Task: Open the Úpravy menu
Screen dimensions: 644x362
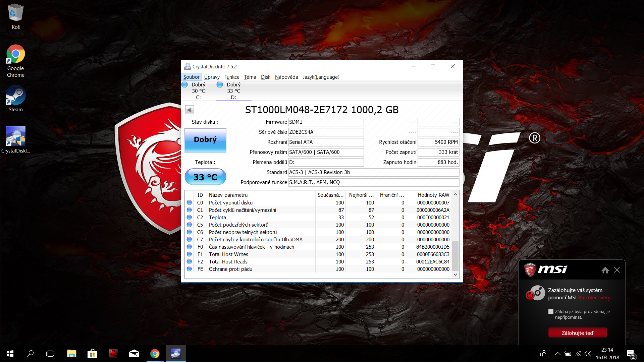Action: pyautogui.click(x=212, y=77)
